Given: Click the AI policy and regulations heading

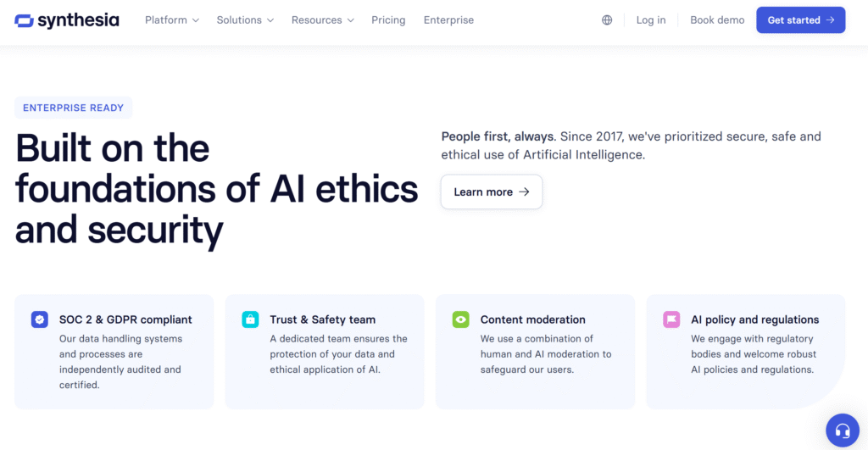Looking at the screenshot, I should (754, 319).
